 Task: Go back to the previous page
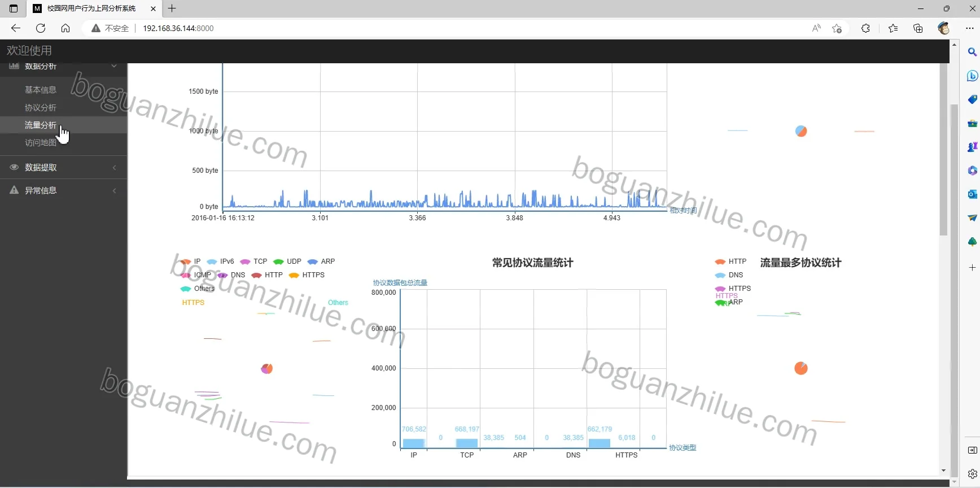15,28
